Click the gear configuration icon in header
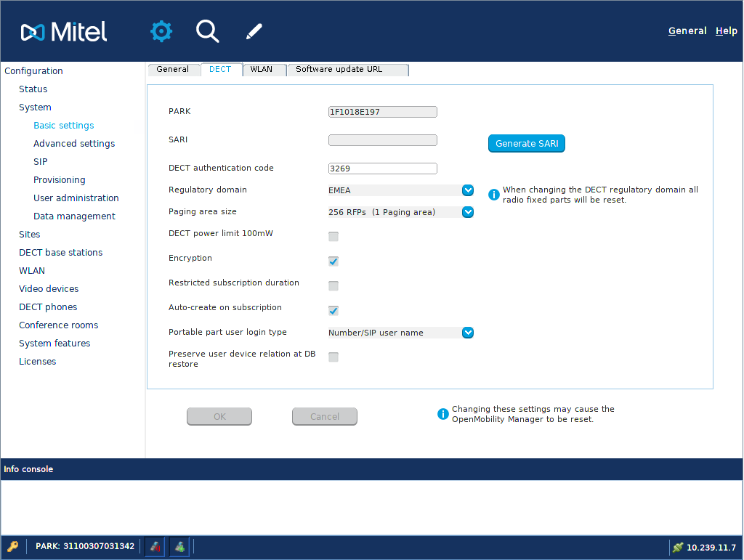The width and height of the screenshot is (744, 560). 161,31
